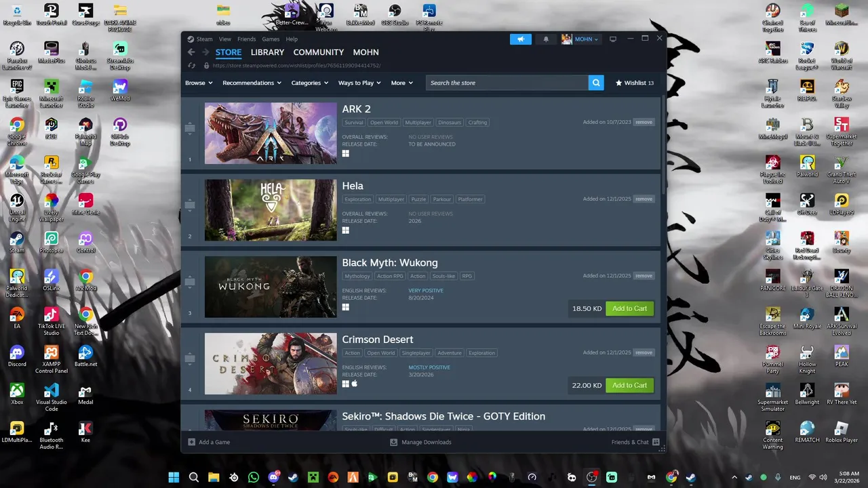Viewport: 868px width, 488px height.
Task: Click the Windows platform icon on ARK 2
Action: click(345, 153)
